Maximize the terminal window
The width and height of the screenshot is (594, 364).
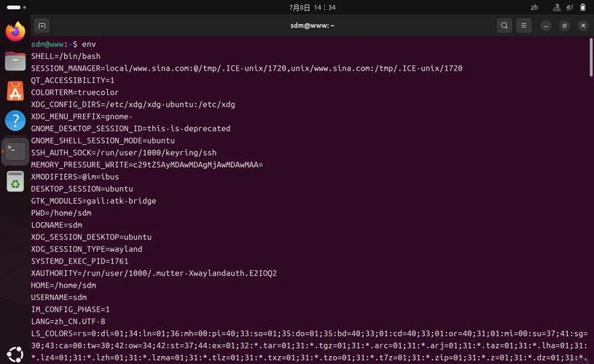pos(564,25)
